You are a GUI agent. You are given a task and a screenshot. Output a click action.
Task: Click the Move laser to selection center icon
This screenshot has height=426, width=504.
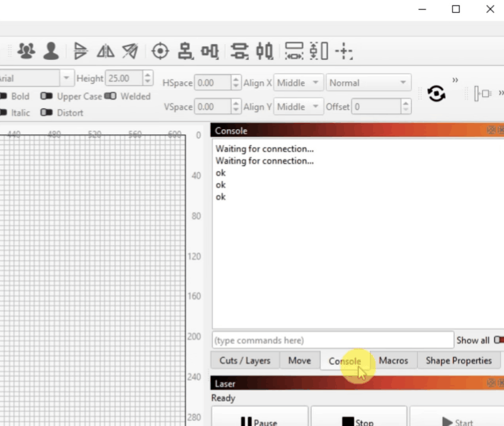tap(344, 51)
